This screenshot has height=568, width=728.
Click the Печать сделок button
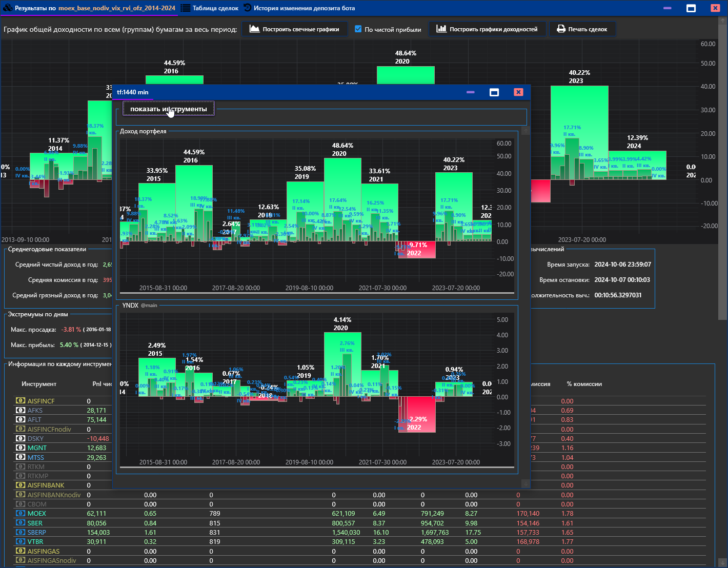coord(582,29)
